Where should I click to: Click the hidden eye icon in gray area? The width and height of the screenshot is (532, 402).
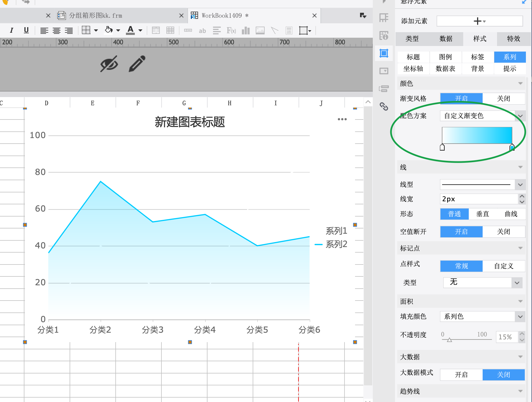click(109, 64)
